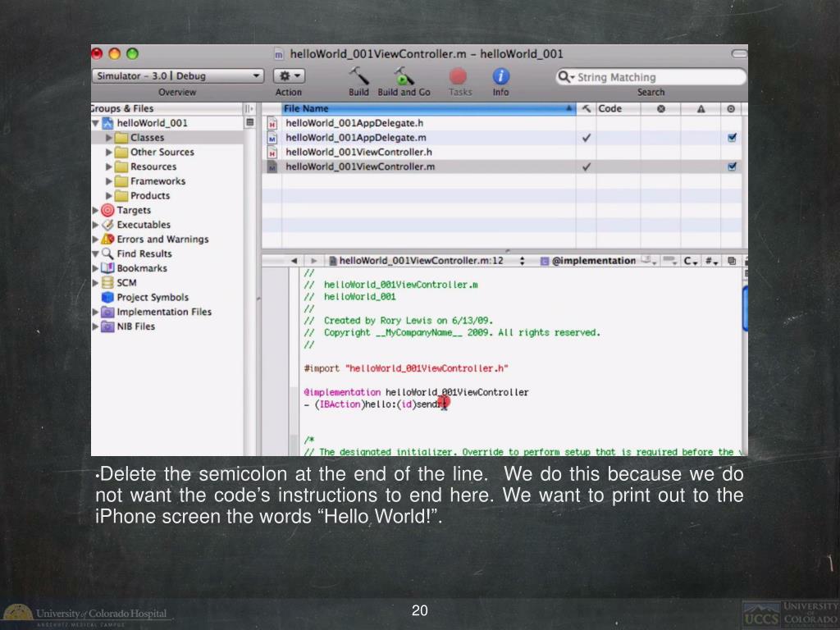Expand the Products folder
Image resolution: width=840 pixels, height=630 pixels.
point(109,195)
